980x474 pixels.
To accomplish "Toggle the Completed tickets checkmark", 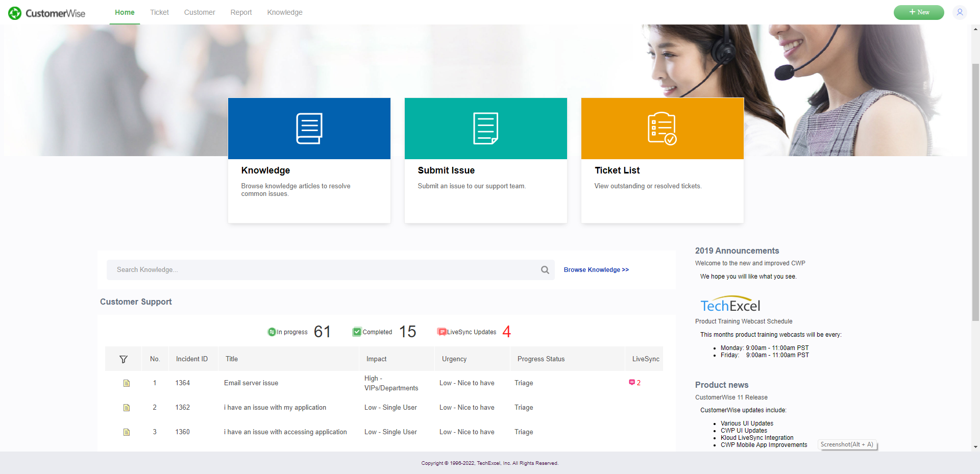I will [x=357, y=331].
